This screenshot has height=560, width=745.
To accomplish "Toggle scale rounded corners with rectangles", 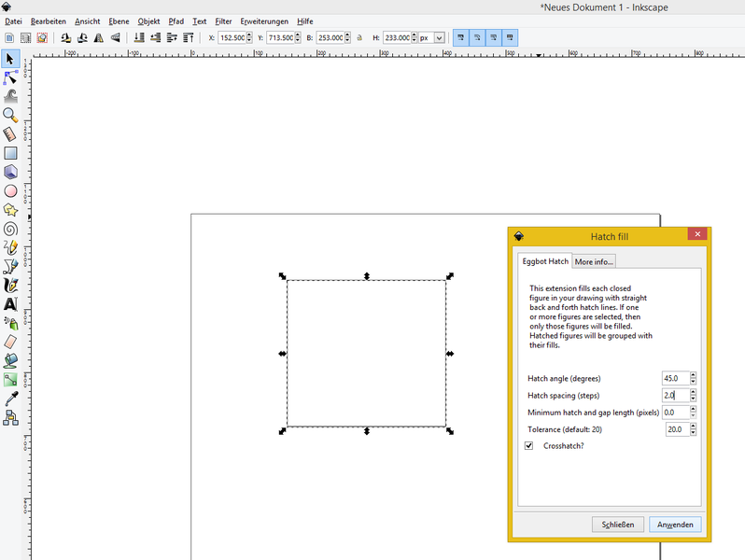I will pos(477,37).
